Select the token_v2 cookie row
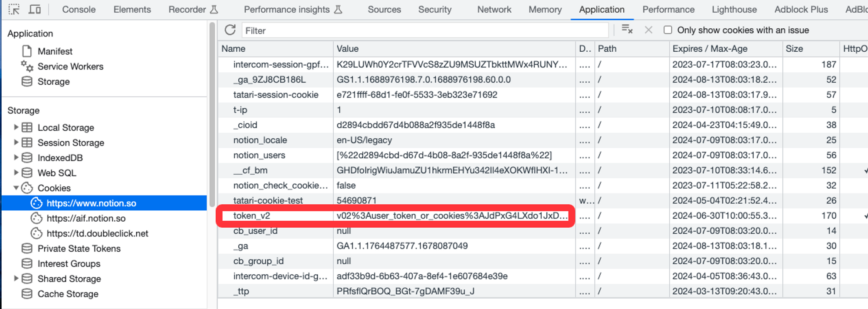 point(542,216)
